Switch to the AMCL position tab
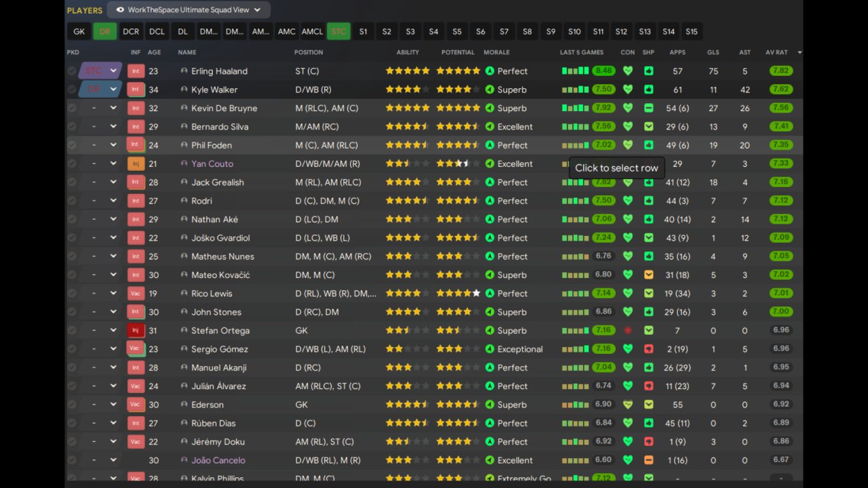 [x=313, y=31]
